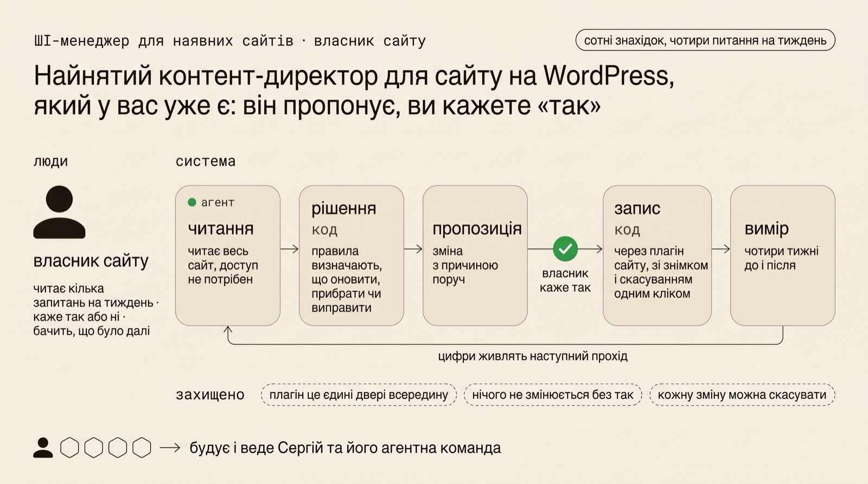Click the «нічого не змінюється без так» tag
This screenshot has height=484, width=868.
[x=553, y=395]
